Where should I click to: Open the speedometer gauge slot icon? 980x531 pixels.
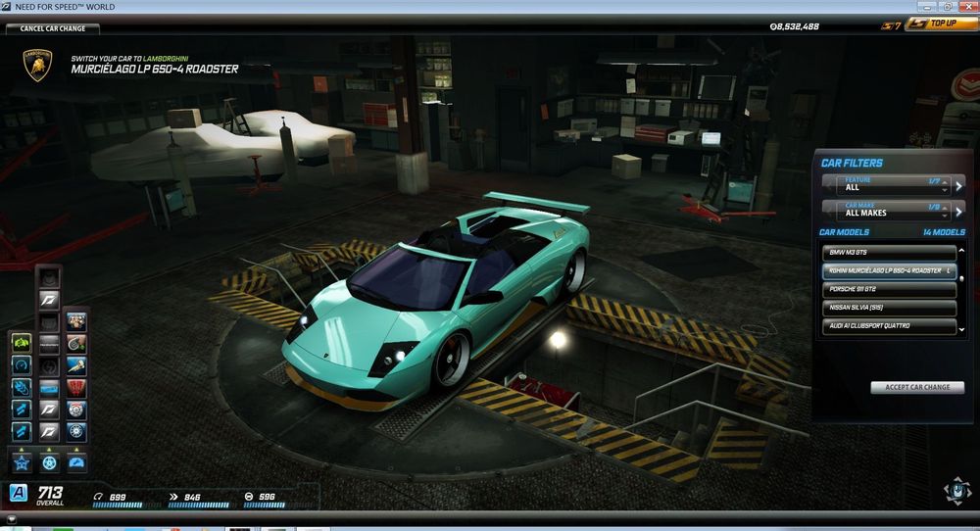point(22,364)
